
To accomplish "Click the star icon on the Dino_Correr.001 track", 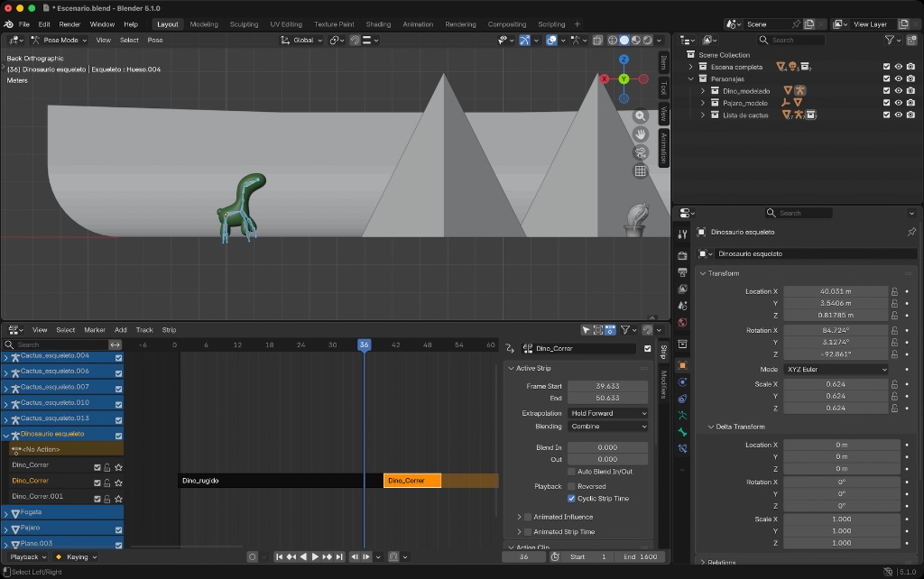I will [118, 497].
